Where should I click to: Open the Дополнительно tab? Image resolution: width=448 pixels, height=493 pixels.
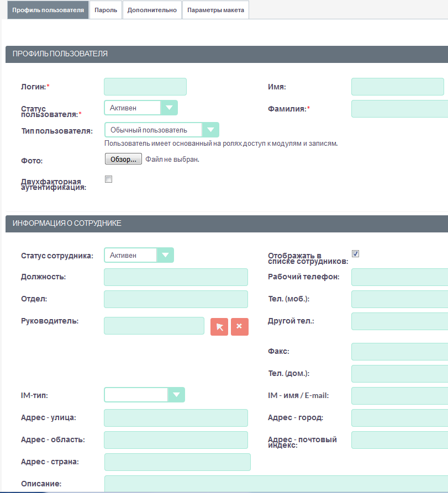point(152,10)
